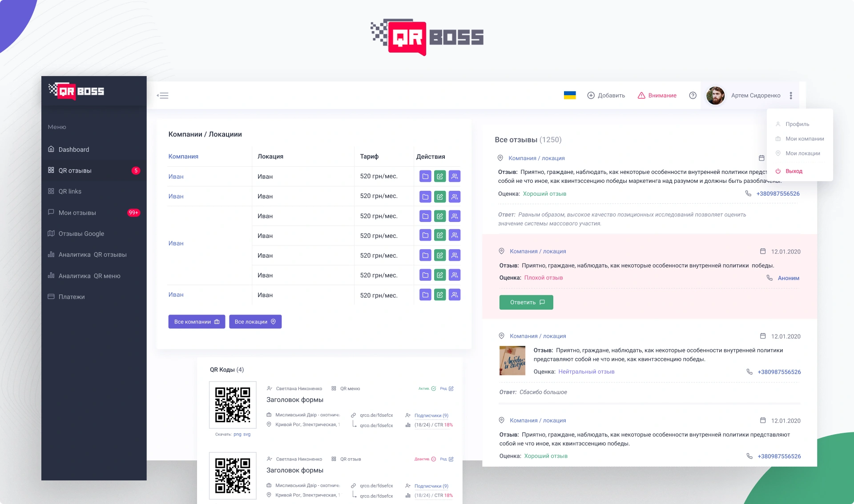
Task: Collapse sidebar with the hamburger arrow icon
Action: [163, 96]
